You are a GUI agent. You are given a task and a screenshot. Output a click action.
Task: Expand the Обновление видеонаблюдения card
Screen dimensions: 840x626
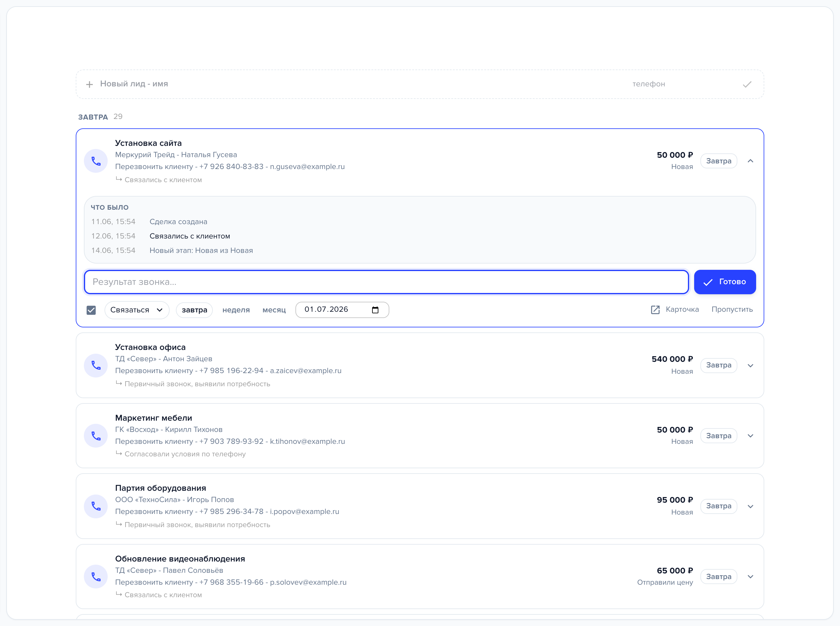pos(750,576)
